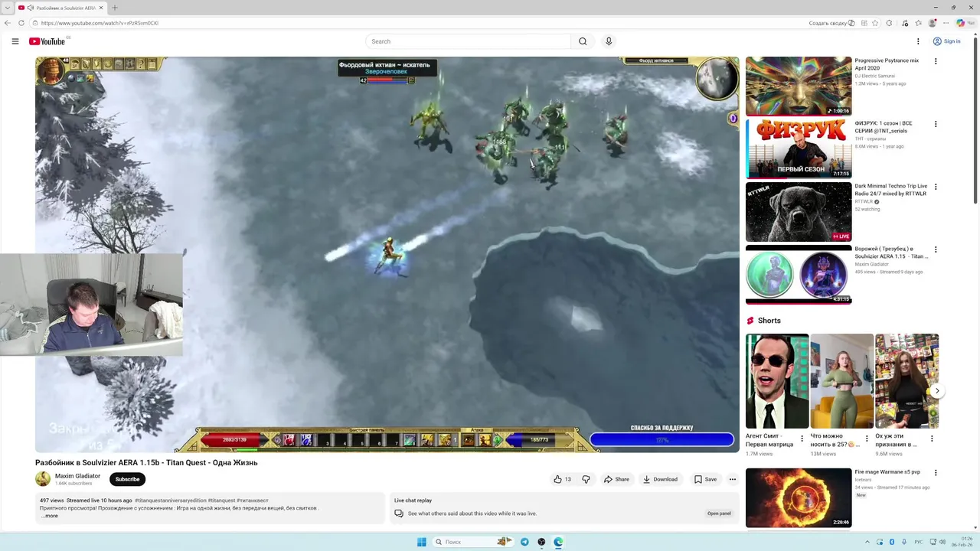Open the live chat replay panel
This screenshot has width=980, height=551.
click(719, 514)
